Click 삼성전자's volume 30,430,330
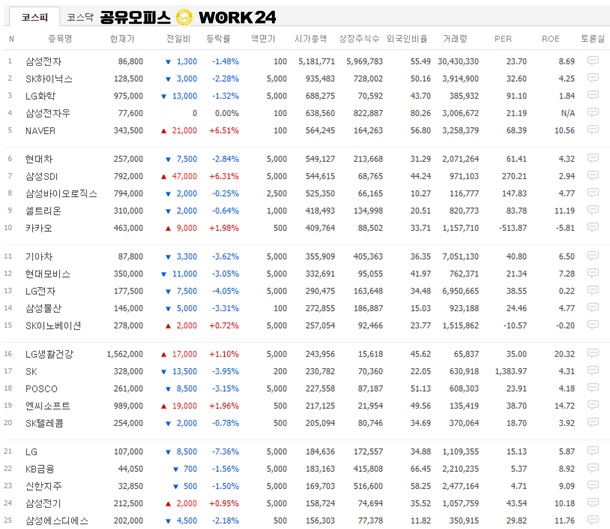 (x=458, y=61)
